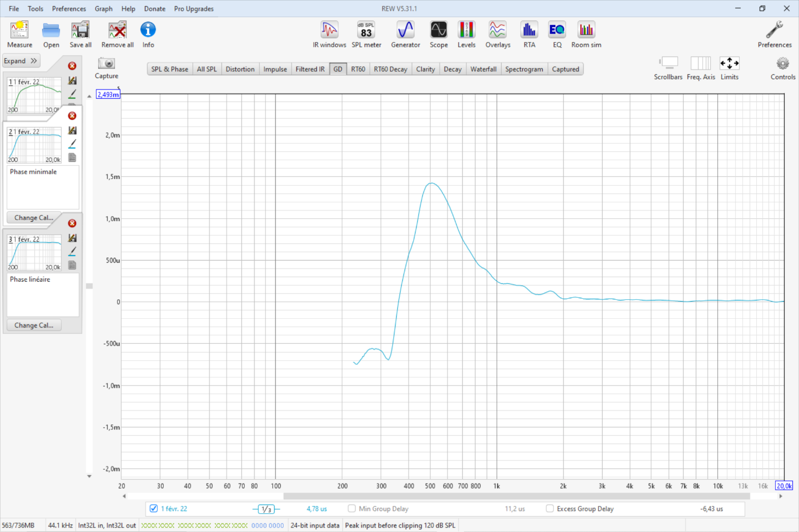Open the 1/3 smoothing trace selector
799x532 pixels.
click(266, 509)
